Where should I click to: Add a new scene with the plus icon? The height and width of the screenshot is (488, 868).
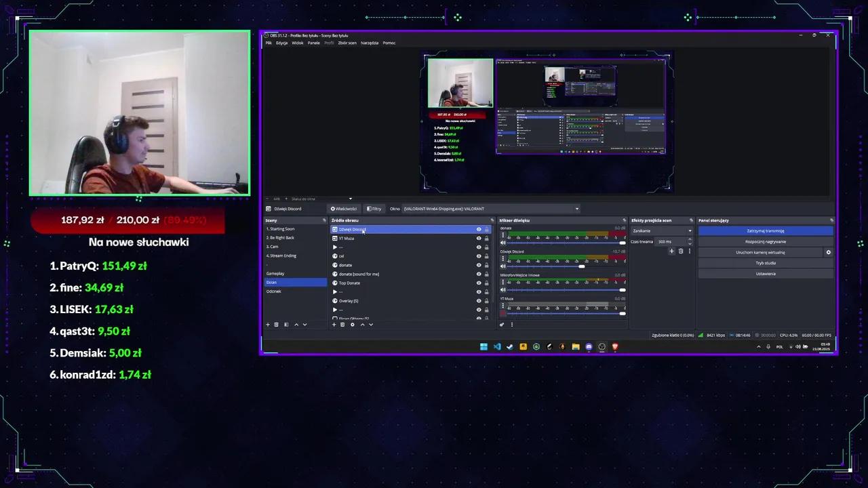coord(268,325)
